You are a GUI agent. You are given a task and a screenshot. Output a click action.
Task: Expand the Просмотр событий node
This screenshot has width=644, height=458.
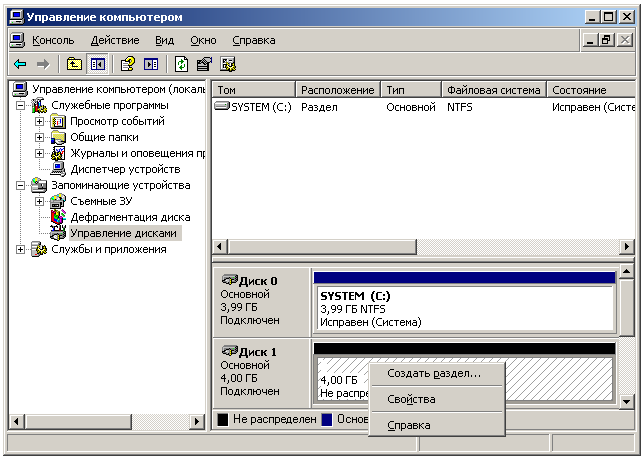click(39, 121)
